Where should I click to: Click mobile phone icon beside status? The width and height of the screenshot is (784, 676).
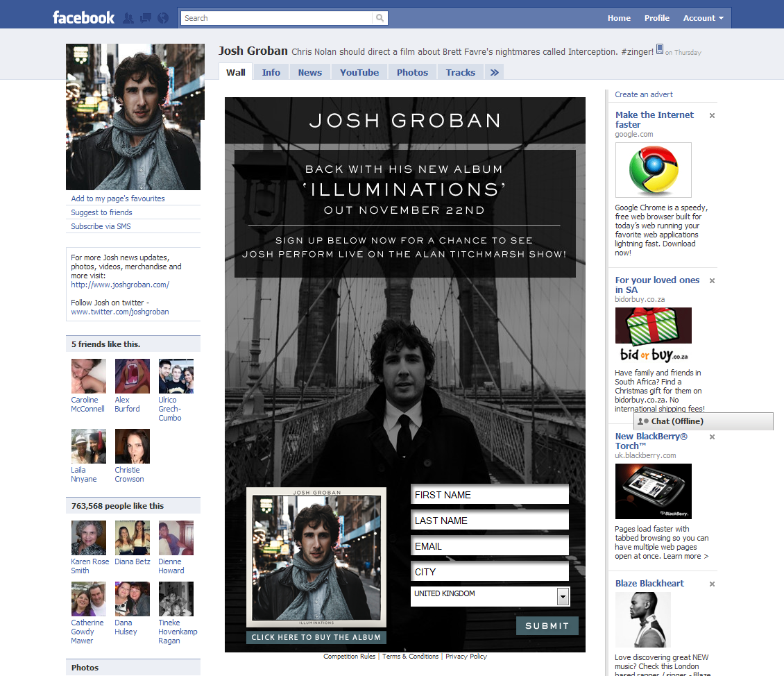[x=660, y=49]
